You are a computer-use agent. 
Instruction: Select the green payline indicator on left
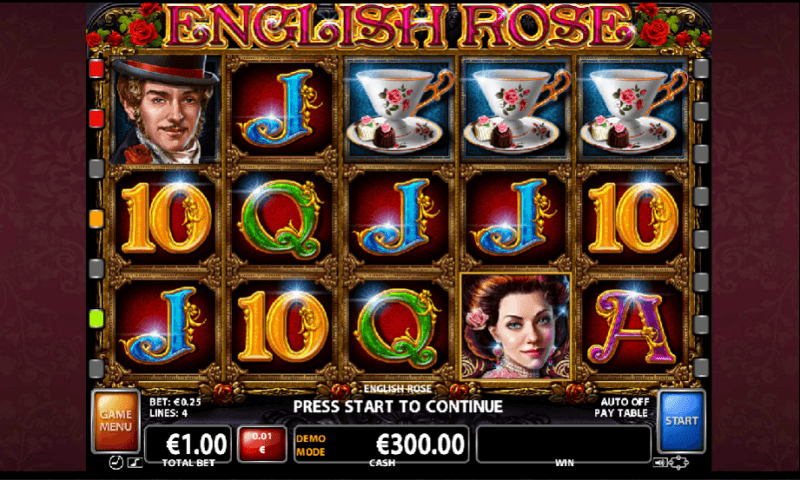pos(96,319)
